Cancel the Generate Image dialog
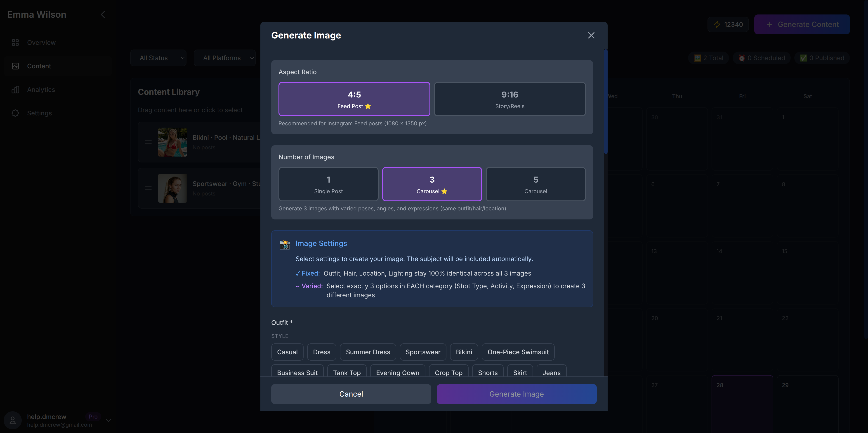868x433 pixels. (x=351, y=394)
